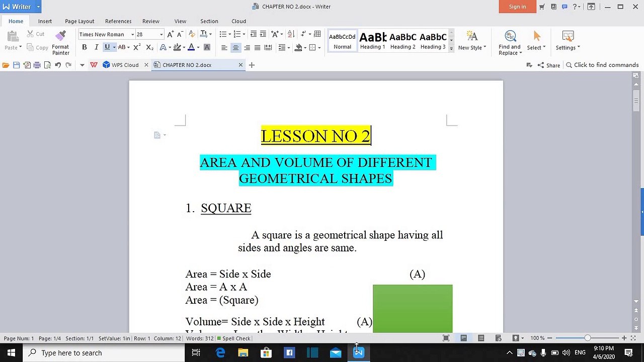Decrease font size with the A- icon
Image resolution: width=644 pixels, height=362 pixels.
pos(180,34)
